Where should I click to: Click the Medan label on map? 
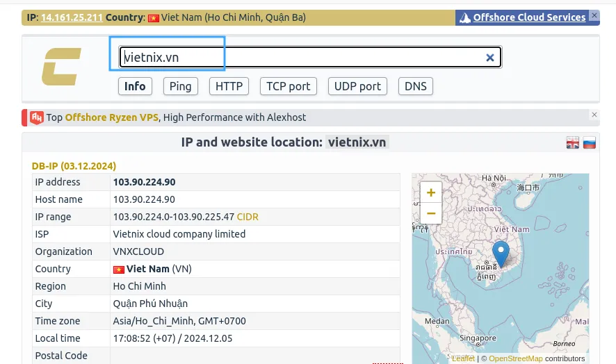pyautogui.click(x=437, y=321)
